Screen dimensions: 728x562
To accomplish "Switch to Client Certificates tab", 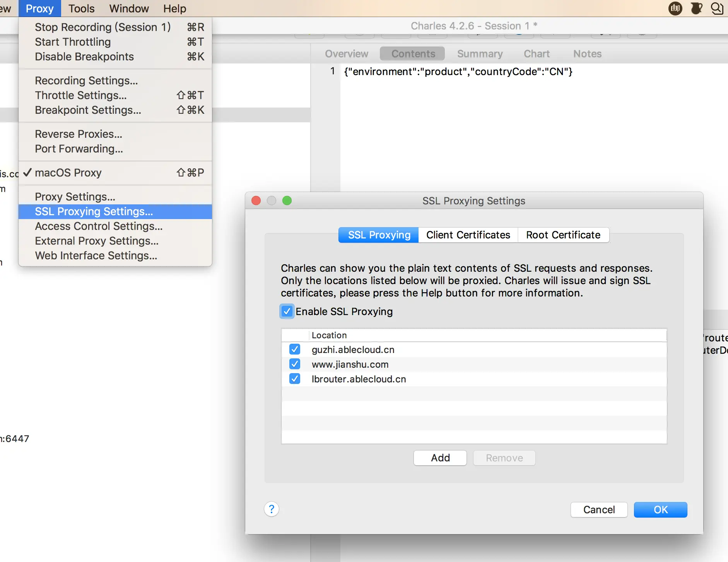I will [x=468, y=235].
